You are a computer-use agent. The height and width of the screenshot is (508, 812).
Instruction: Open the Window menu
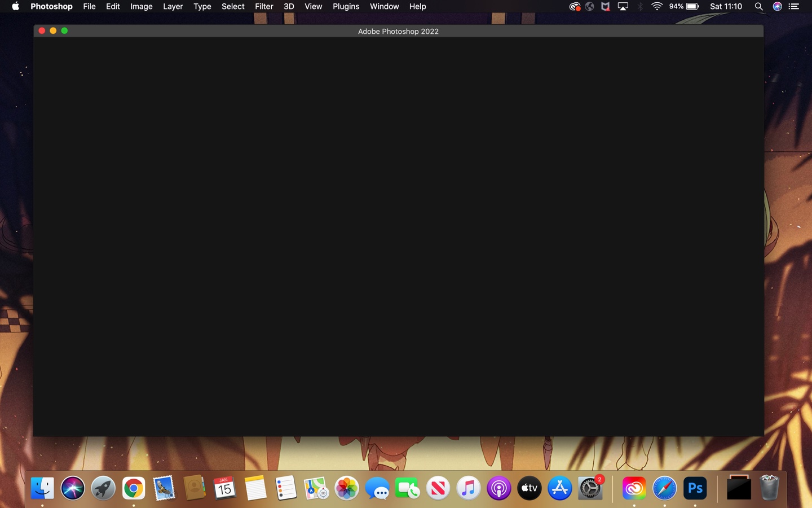click(x=384, y=6)
